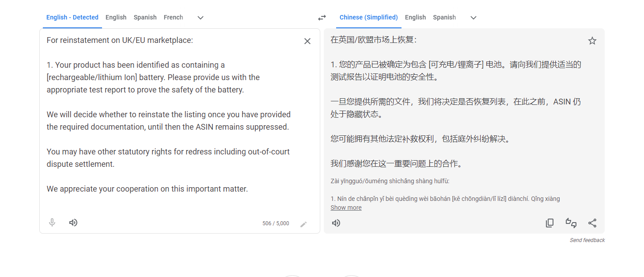Choose English as target language

pos(415,17)
